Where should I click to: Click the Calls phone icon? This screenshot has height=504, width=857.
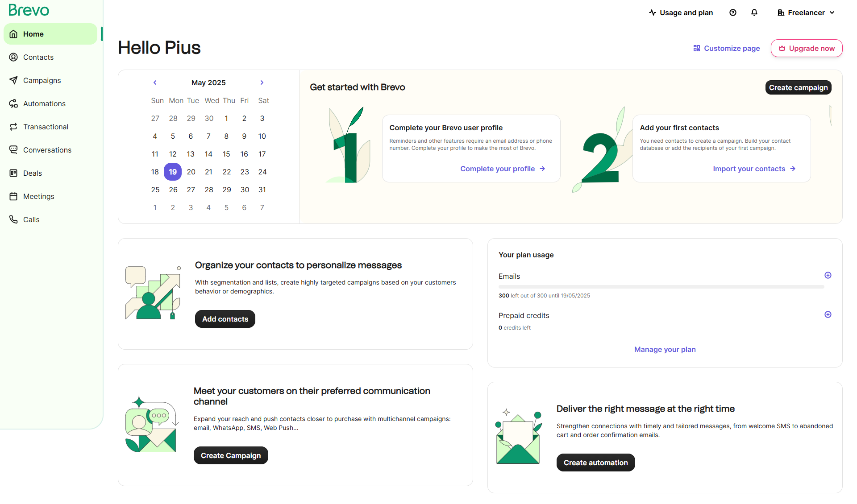coord(14,219)
